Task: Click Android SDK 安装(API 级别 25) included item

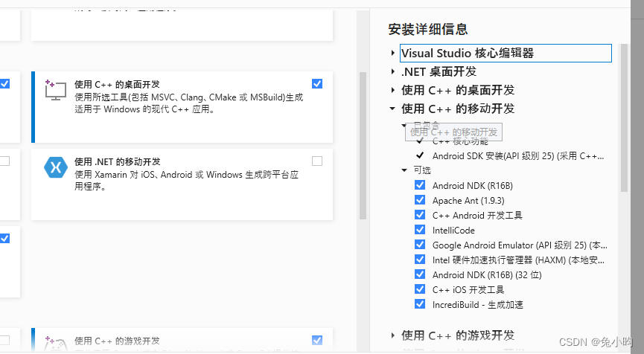Action: pyautogui.click(x=518, y=156)
